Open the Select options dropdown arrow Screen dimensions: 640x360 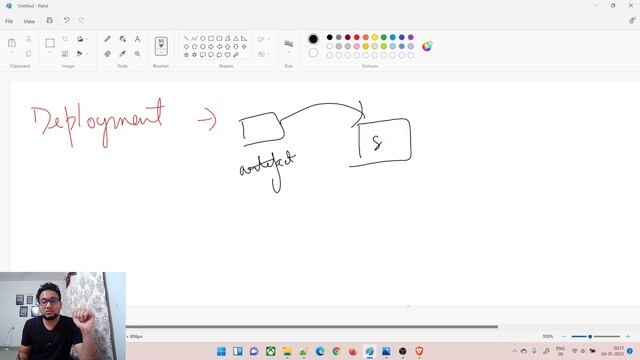click(50, 53)
